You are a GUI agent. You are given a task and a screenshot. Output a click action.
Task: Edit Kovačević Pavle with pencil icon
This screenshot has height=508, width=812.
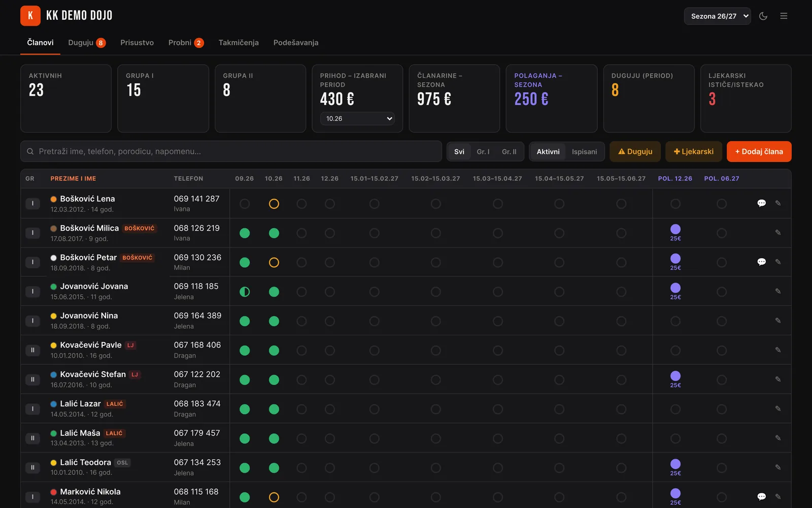point(778,350)
